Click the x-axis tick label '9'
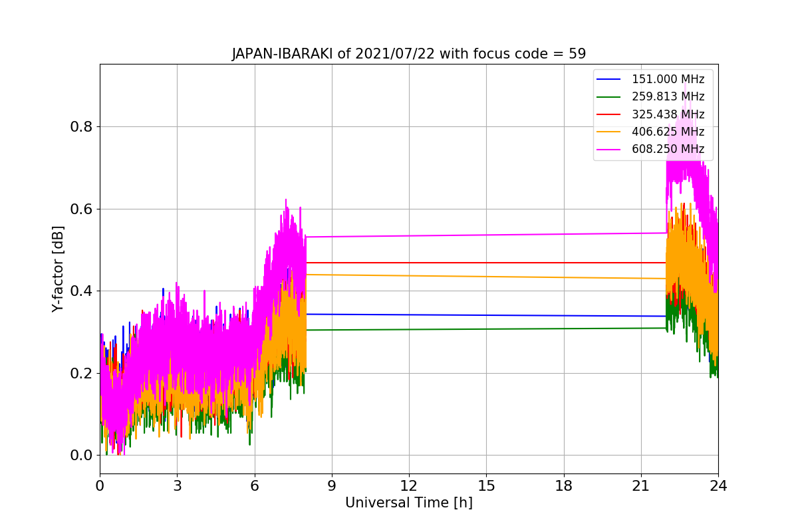This screenshot has height=532, width=798. 332,486
